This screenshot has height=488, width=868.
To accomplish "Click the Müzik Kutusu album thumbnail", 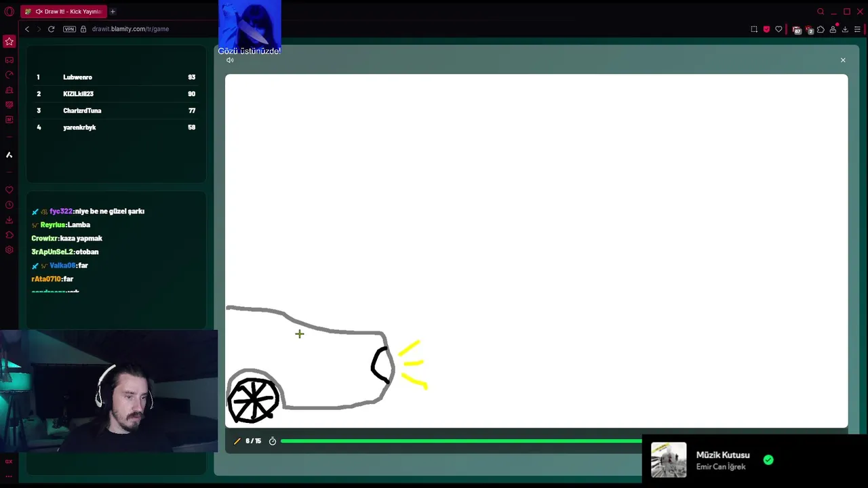I will (x=669, y=460).
